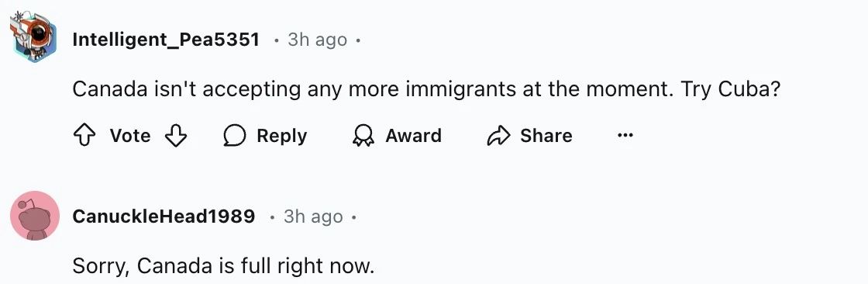The image size is (868, 284).
Task: Click the Reply text label
Action: point(282,136)
